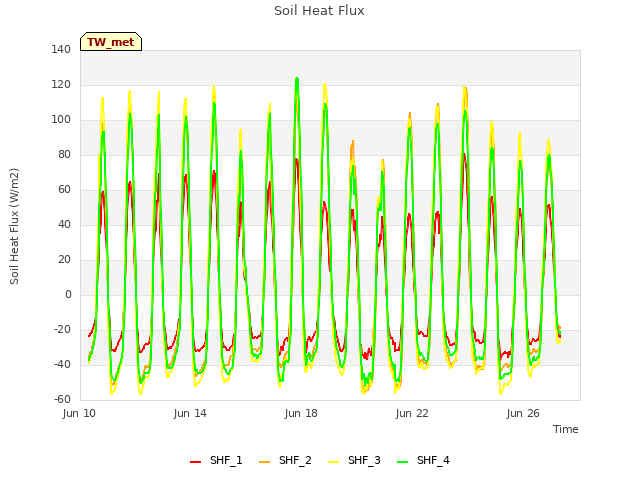Click the Jun 26 x-axis label

[x=523, y=413]
